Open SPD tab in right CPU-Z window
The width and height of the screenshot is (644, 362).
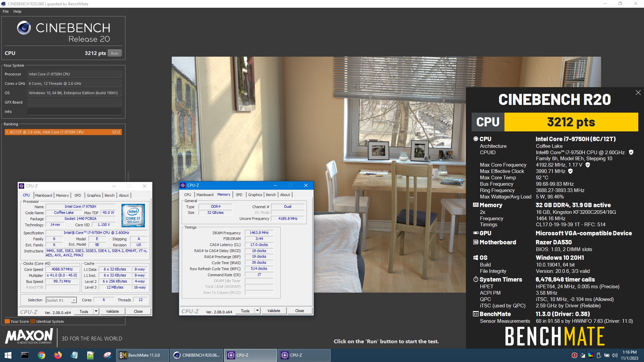[x=239, y=195]
